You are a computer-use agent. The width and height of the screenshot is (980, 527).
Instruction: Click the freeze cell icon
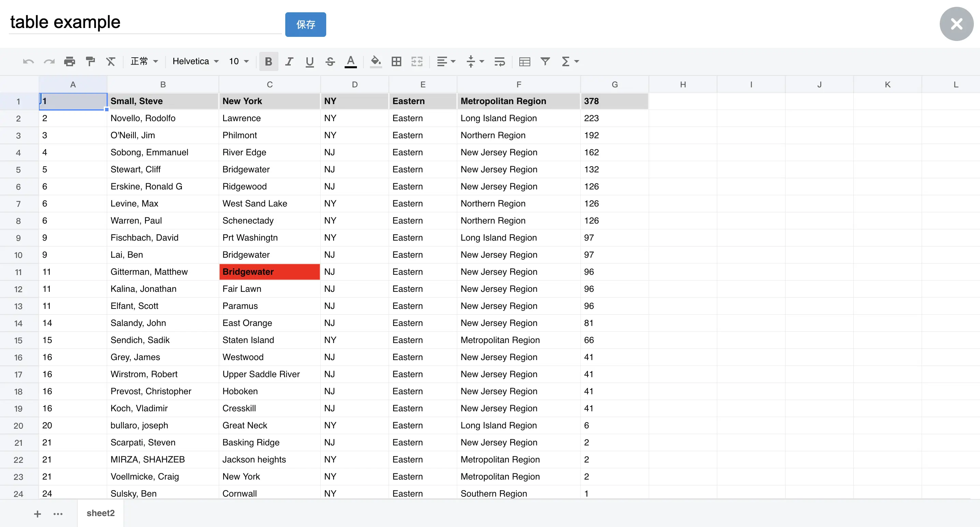pyautogui.click(x=524, y=62)
